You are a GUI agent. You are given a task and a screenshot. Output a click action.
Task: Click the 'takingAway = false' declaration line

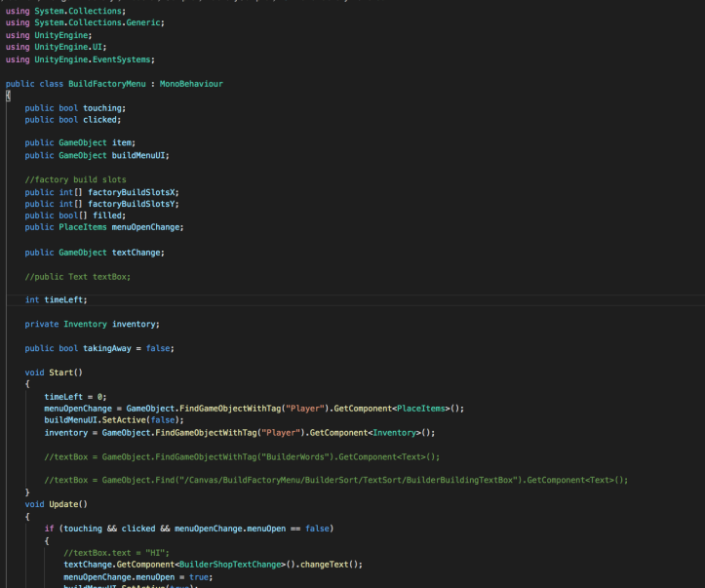99,348
